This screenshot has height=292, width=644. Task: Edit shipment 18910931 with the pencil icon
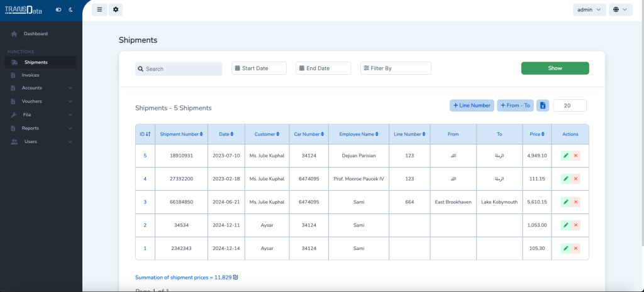pyautogui.click(x=565, y=156)
